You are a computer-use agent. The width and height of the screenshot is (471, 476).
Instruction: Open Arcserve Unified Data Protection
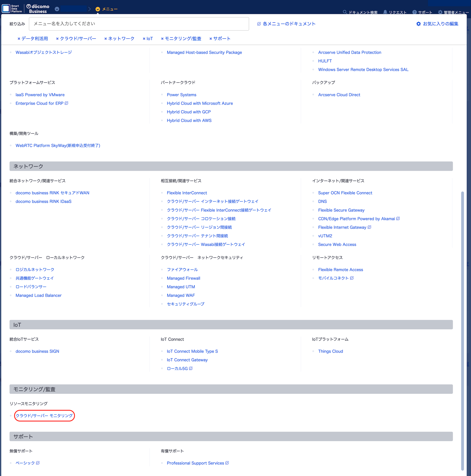(350, 52)
